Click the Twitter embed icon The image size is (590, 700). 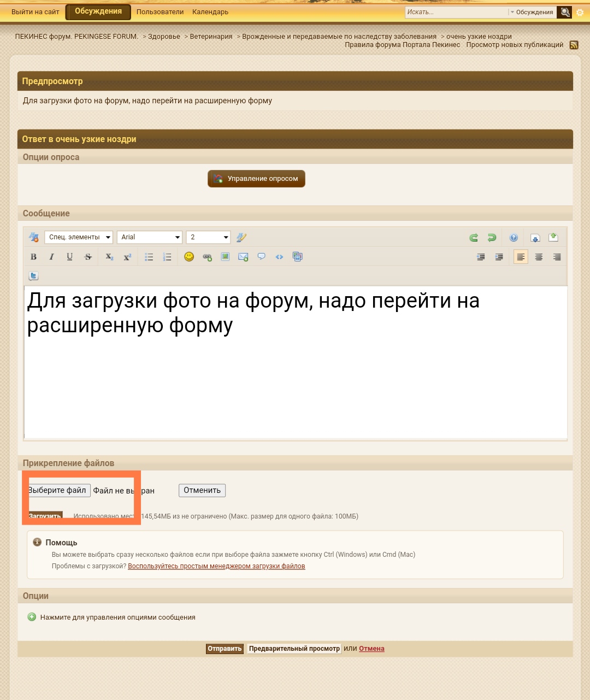pyautogui.click(x=33, y=276)
